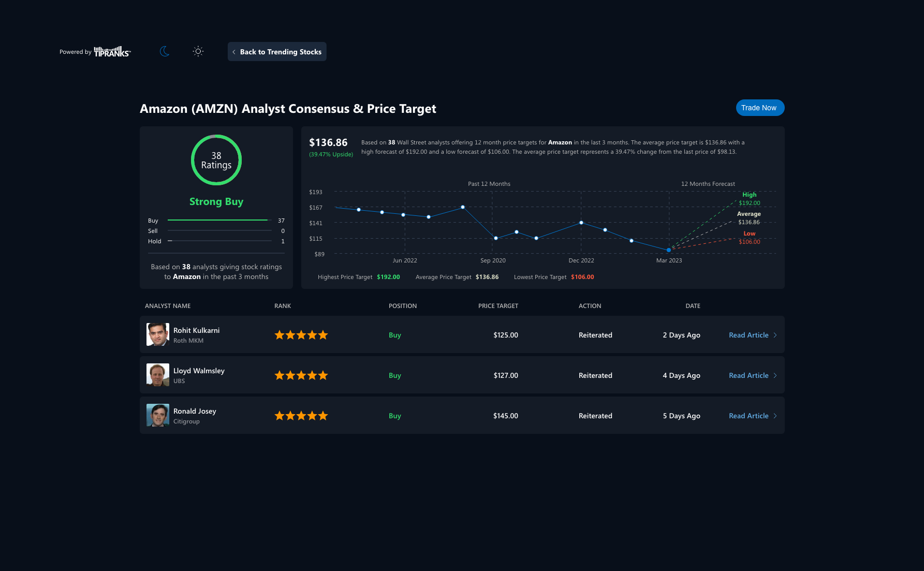The image size is (924, 571).
Task: Sort by ANALYST NAME column header
Action: pyautogui.click(x=168, y=306)
